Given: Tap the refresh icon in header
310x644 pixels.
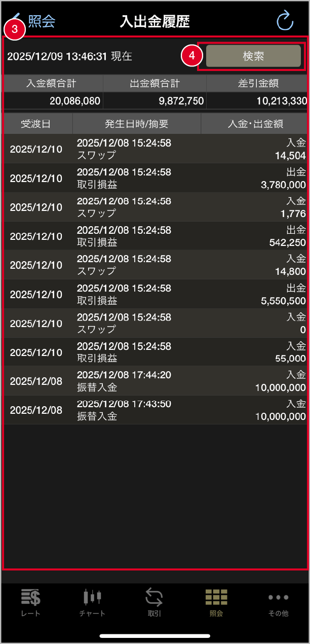Looking at the screenshot, I should click(x=285, y=21).
